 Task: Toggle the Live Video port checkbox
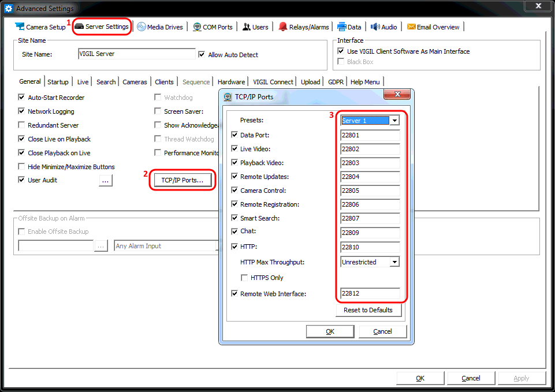coord(234,148)
